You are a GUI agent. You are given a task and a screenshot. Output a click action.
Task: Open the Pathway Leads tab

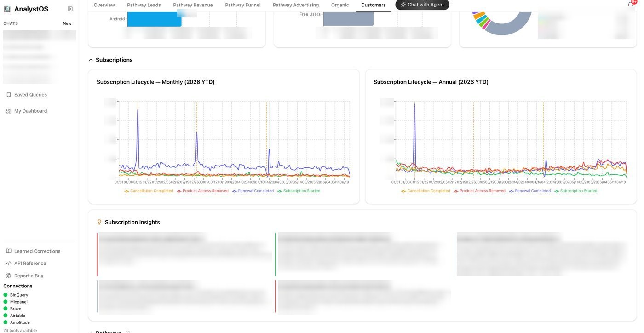pyautogui.click(x=144, y=5)
